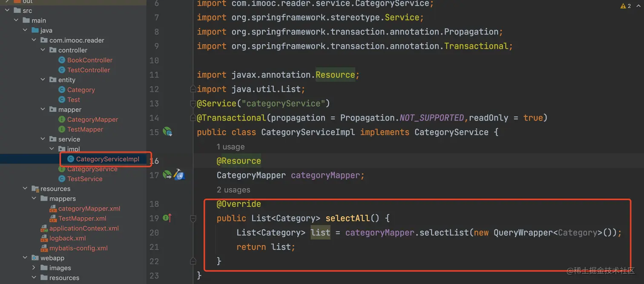Viewport: 644px width, 284px height.
Task: Select the CategoryService interface in tree
Action: [x=92, y=169]
